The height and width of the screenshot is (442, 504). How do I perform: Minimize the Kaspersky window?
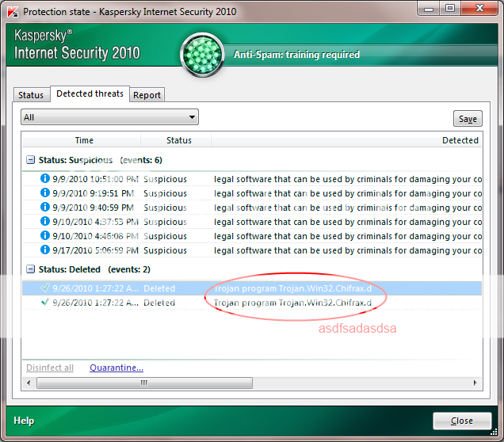[429, 9]
